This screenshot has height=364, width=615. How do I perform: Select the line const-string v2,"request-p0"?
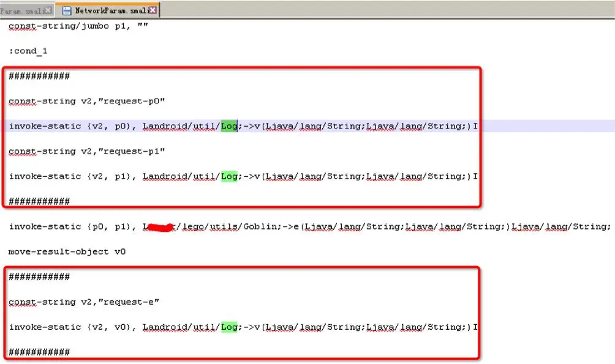(x=87, y=101)
